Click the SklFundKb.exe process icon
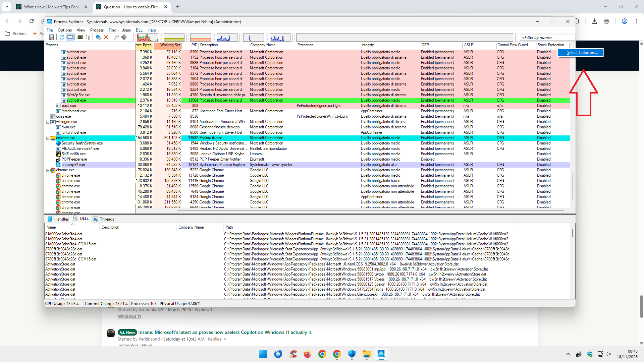 tap(58, 154)
